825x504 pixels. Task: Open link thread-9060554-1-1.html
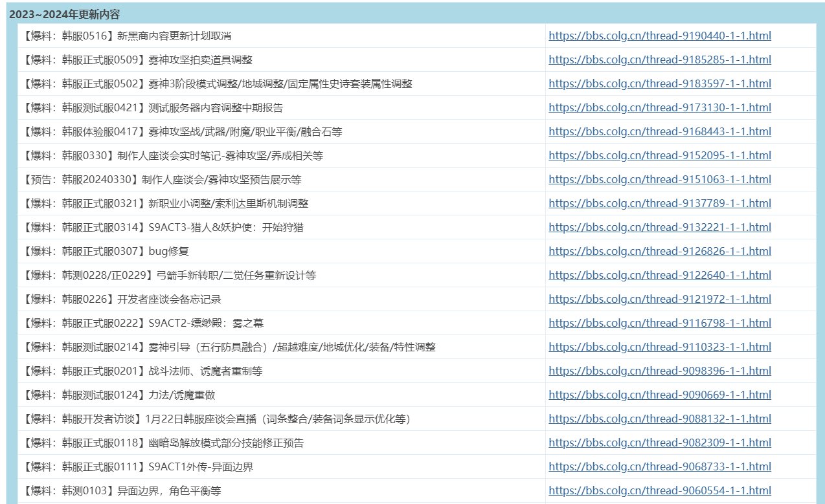tap(660, 491)
